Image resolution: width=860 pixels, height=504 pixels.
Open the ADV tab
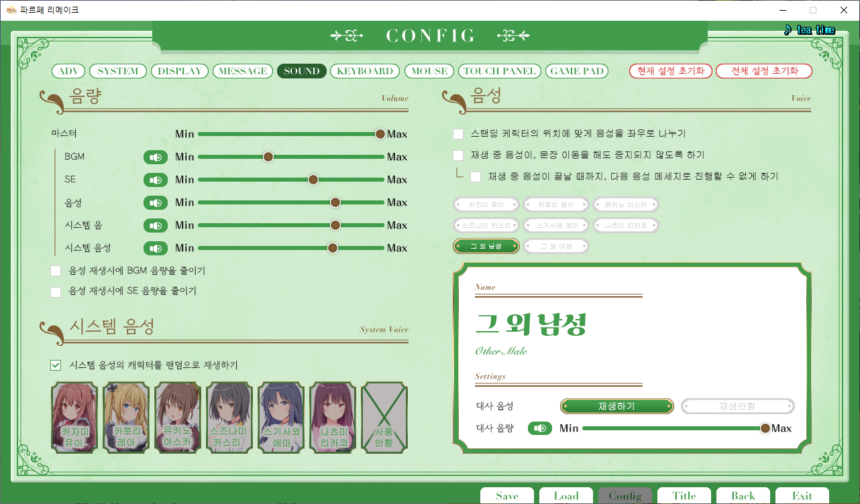[69, 71]
